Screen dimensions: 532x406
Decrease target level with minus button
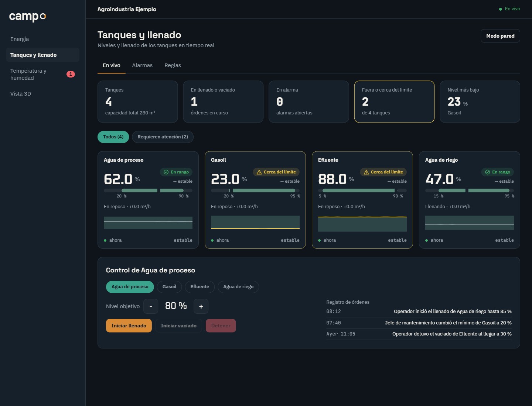point(151,306)
